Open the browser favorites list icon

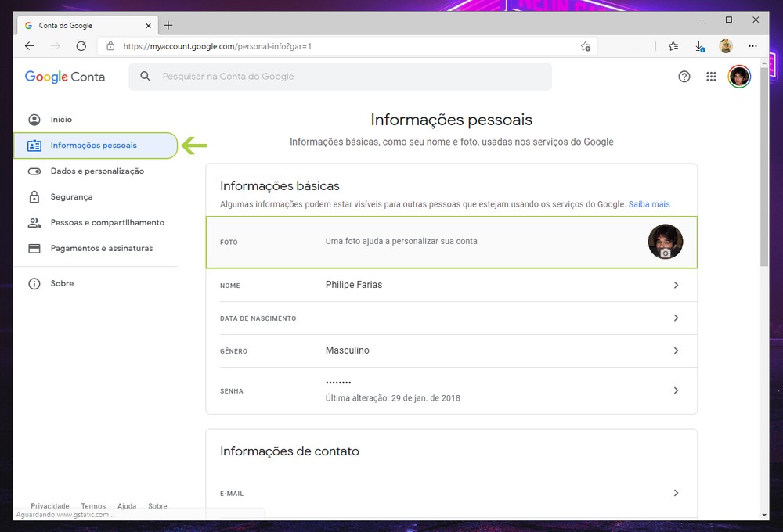[x=673, y=46]
